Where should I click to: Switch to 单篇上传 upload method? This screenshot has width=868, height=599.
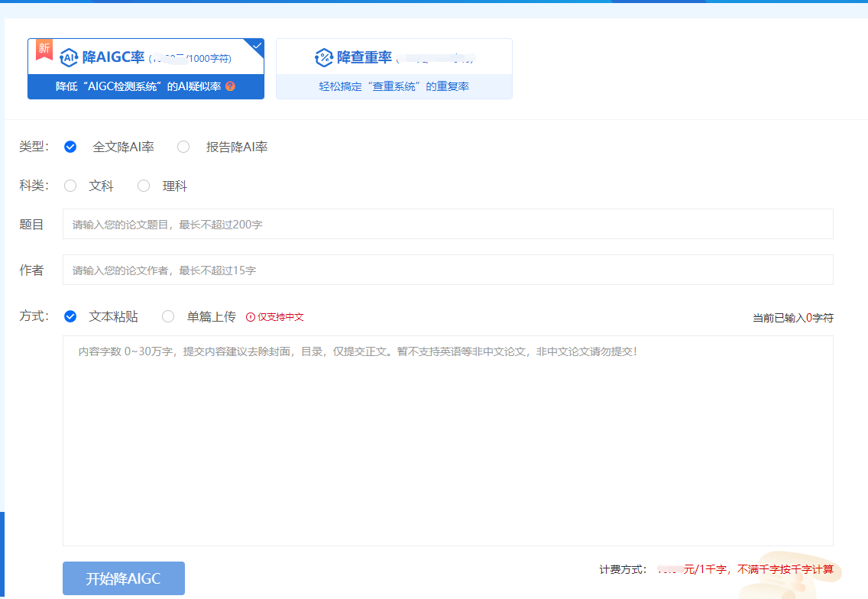pyautogui.click(x=168, y=316)
